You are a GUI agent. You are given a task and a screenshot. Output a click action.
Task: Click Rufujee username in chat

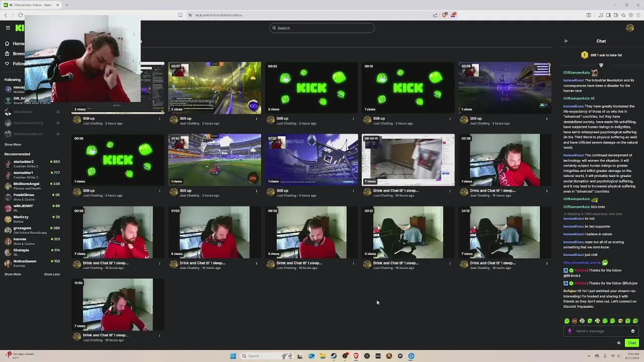point(570,291)
